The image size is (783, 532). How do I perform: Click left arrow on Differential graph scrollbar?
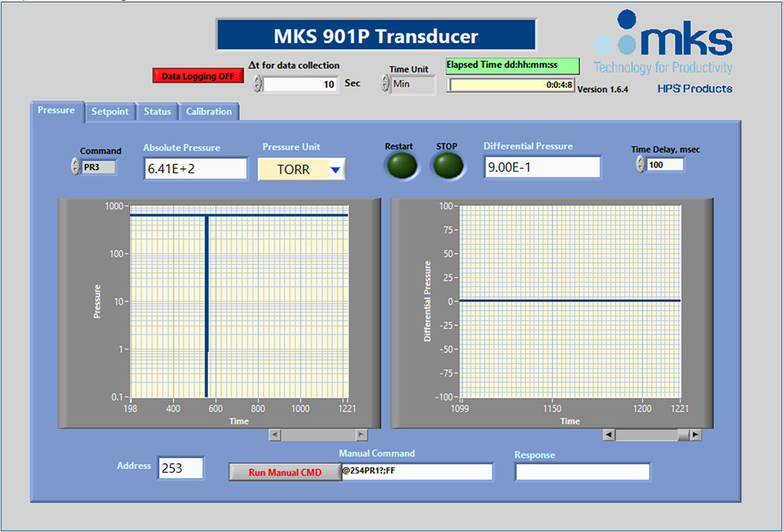pyautogui.click(x=608, y=435)
